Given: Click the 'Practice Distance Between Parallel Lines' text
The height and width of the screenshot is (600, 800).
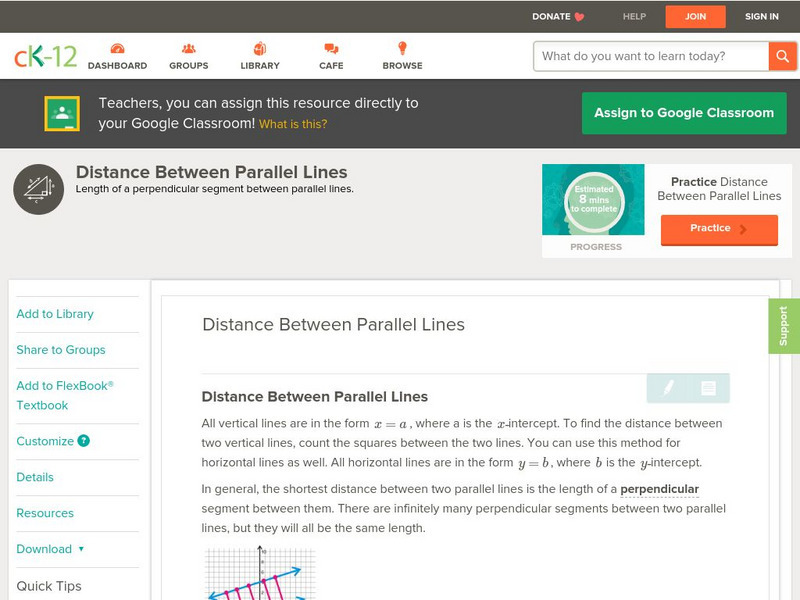Looking at the screenshot, I should pos(719,189).
